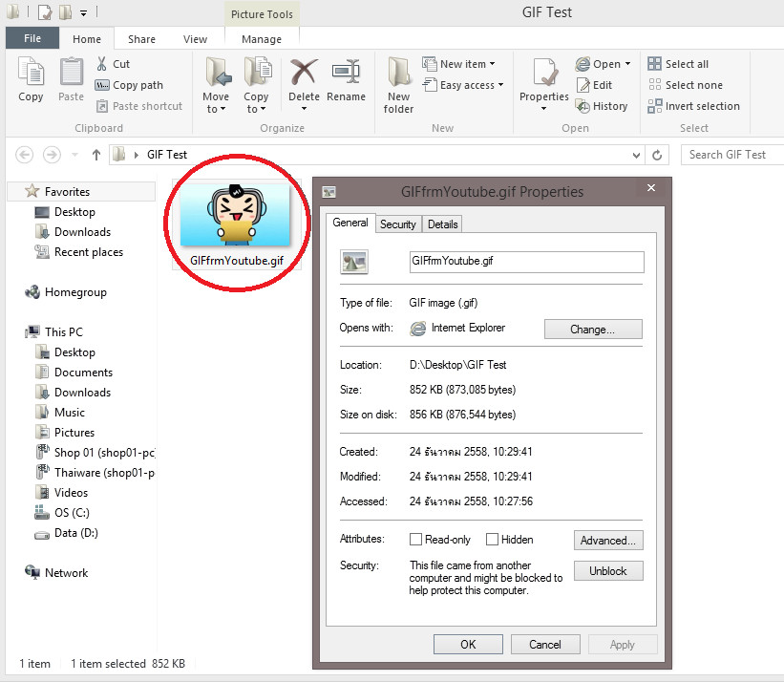Go back with the Back arrow

(25, 155)
